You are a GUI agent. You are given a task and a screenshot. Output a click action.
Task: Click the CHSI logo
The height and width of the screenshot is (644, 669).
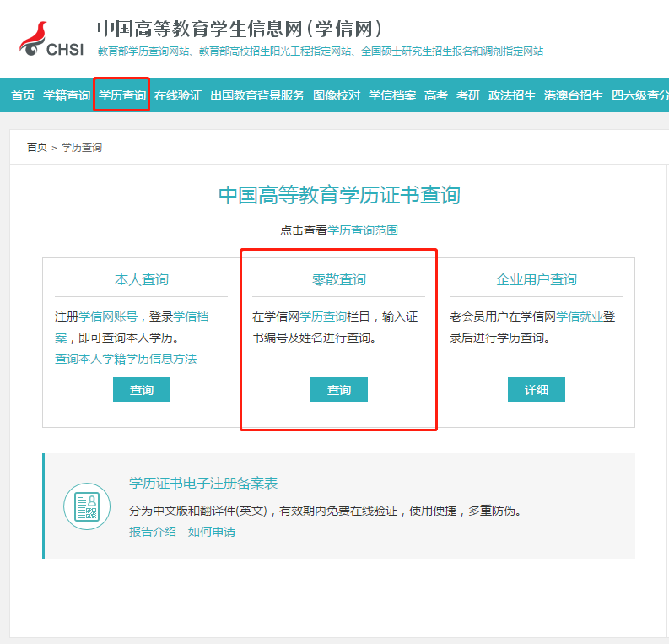click(x=51, y=40)
